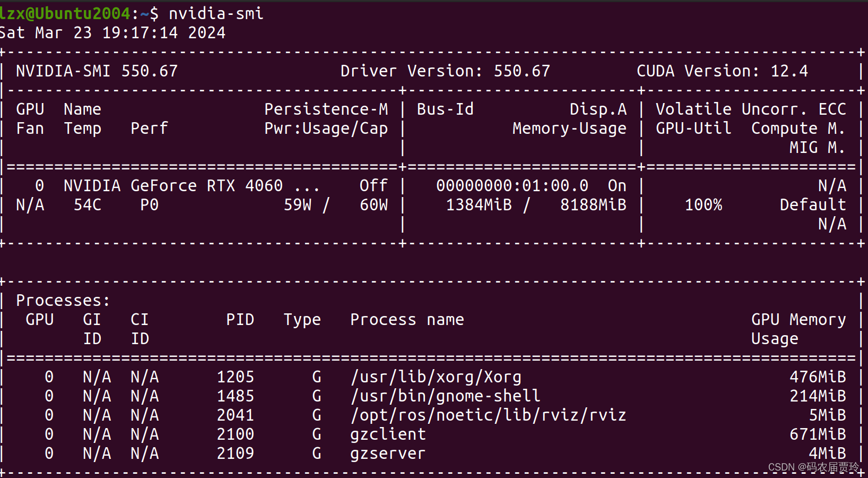The width and height of the screenshot is (868, 478).
Task: Click display active value 'On'
Action: (617, 186)
